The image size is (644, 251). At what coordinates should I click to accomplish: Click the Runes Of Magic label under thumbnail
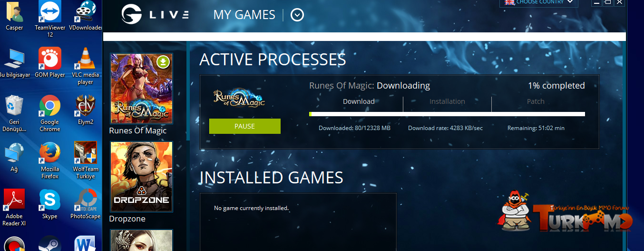click(138, 131)
